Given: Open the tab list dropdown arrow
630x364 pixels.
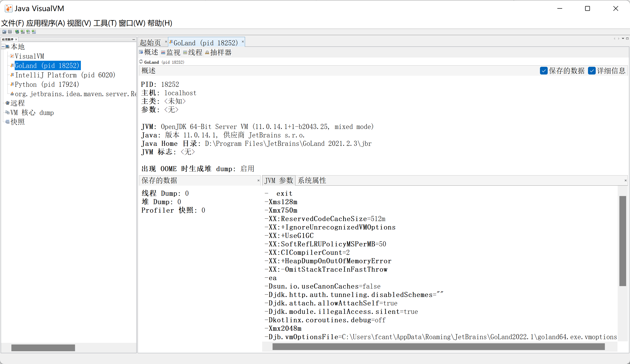Looking at the screenshot, I should (623, 39).
